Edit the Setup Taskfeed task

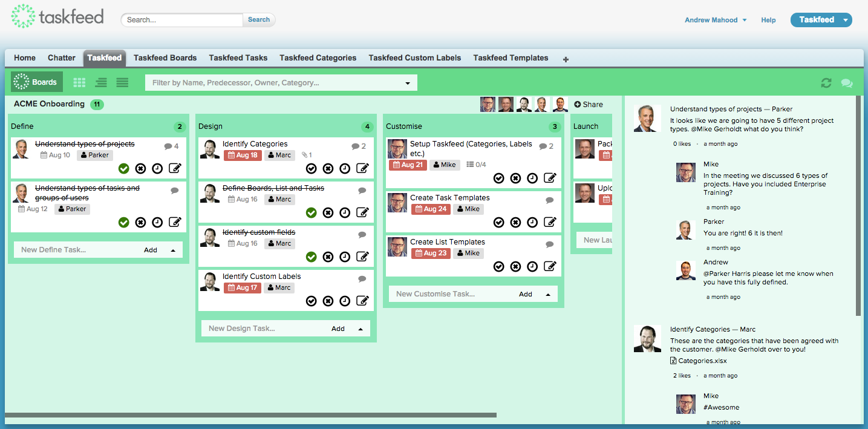(x=550, y=178)
